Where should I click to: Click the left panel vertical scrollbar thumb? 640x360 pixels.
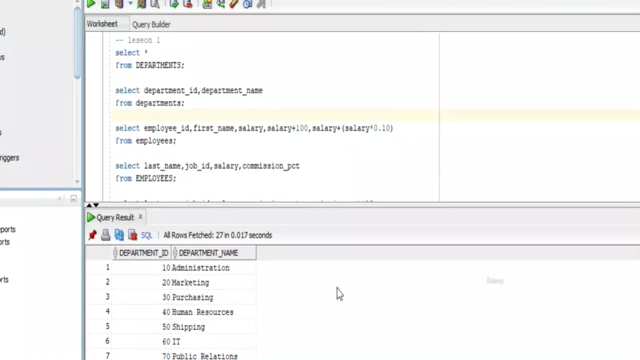(x=78, y=42)
